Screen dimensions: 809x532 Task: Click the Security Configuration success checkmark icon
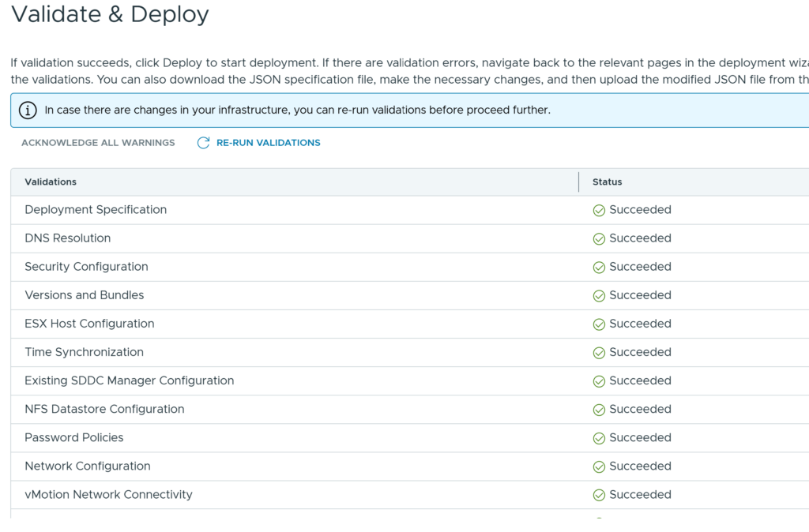pos(599,268)
